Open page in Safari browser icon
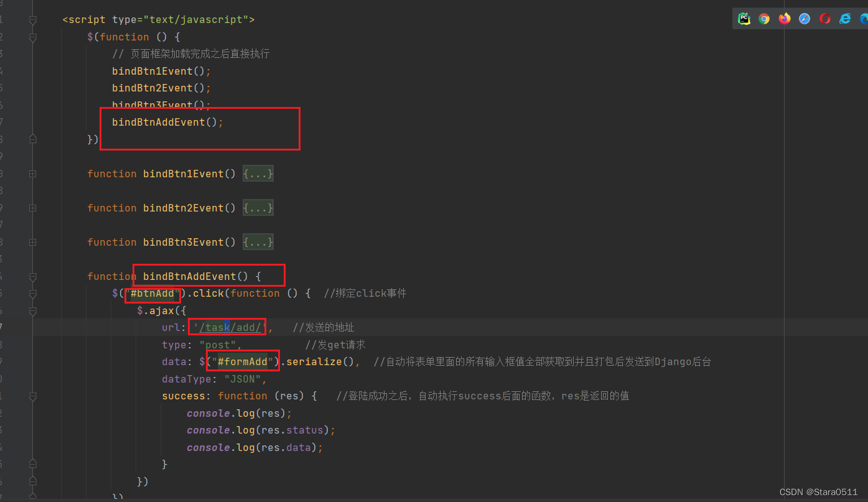The width and height of the screenshot is (868, 502). click(805, 19)
